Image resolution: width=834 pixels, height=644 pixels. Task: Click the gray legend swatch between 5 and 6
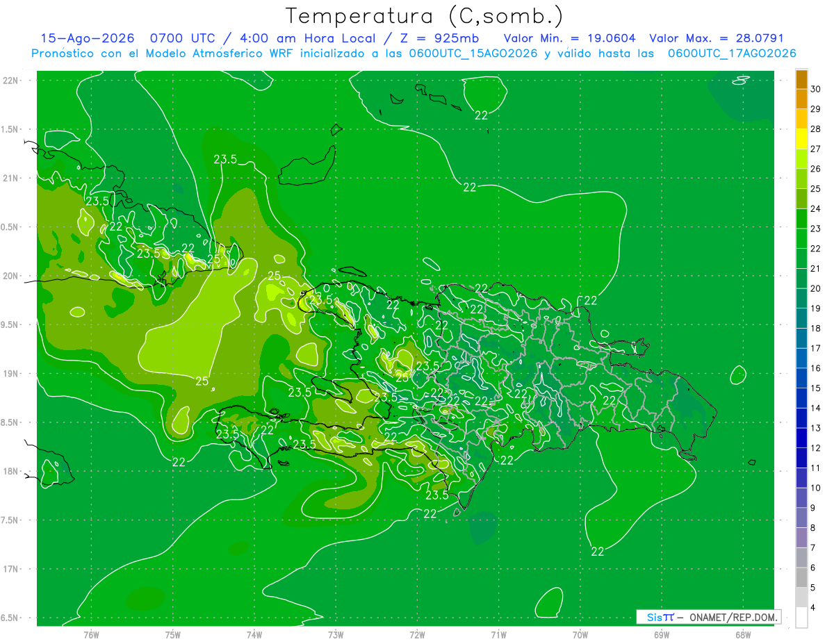pos(801,578)
